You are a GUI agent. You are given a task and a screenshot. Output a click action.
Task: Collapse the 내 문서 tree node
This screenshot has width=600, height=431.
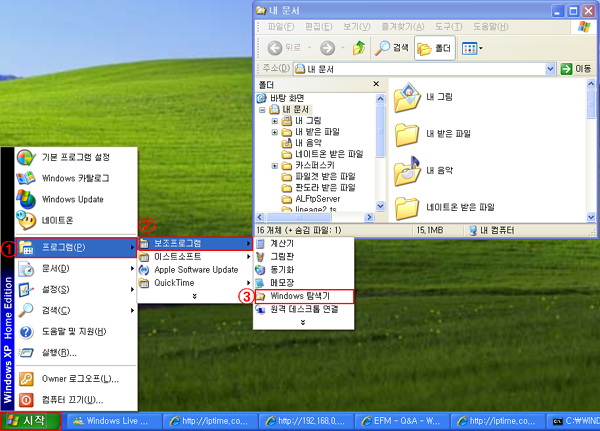click(x=261, y=110)
